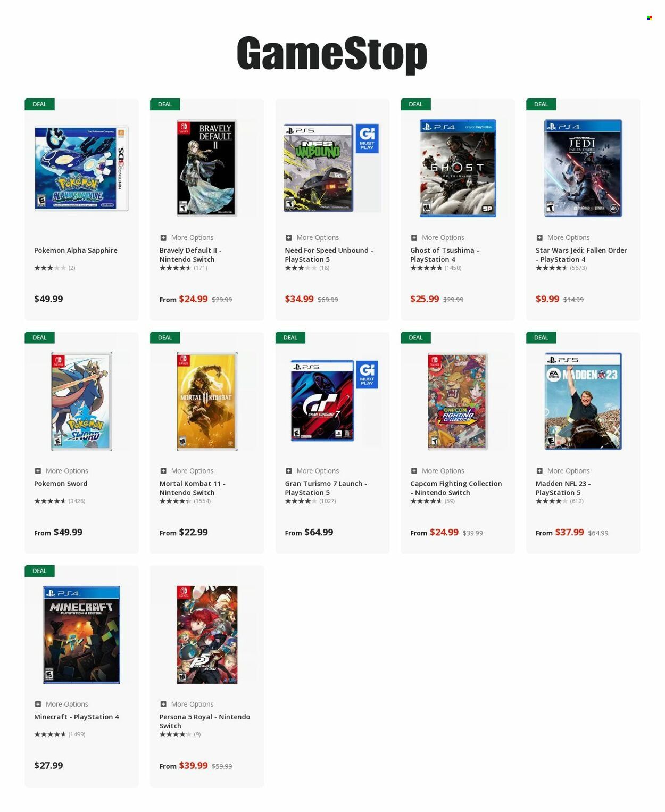Select the Persona 5 Royal cover art
This screenshot has width=665, height=812.
207,635
